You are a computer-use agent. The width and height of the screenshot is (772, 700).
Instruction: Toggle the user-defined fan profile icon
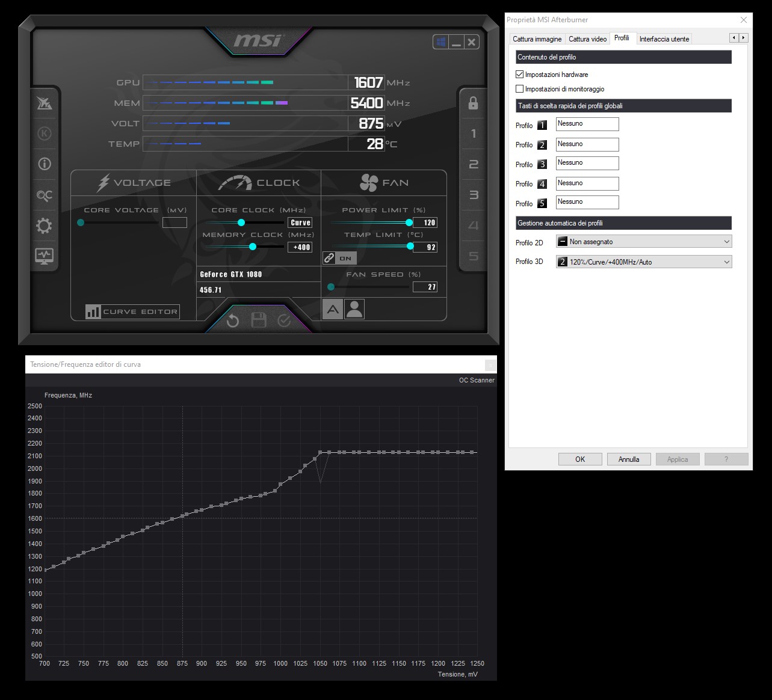pyautogui.click(x=354, y=310)
